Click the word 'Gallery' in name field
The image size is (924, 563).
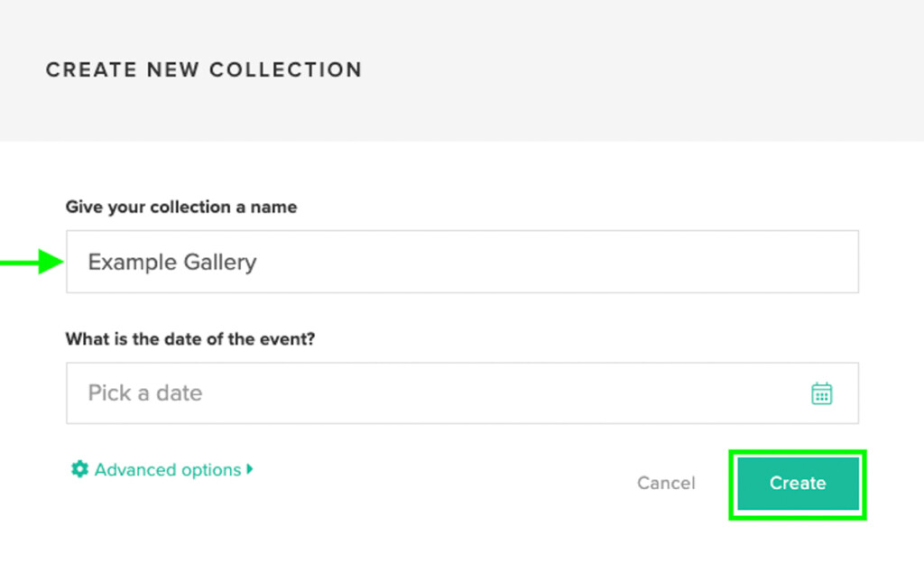click(x=220, y=262)
